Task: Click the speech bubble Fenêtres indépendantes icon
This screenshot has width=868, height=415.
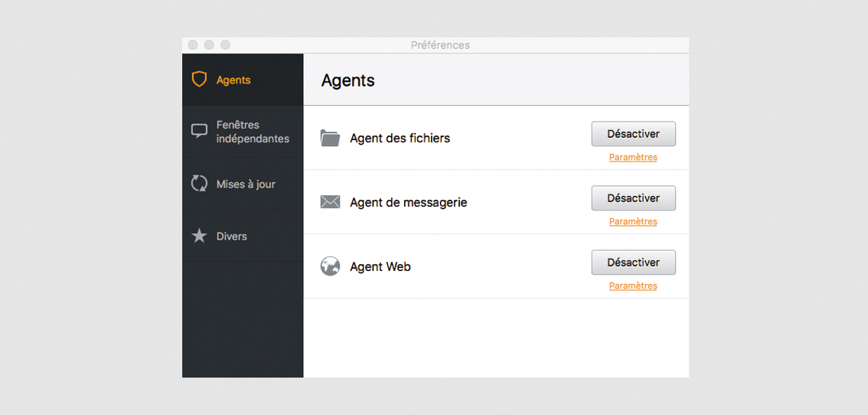Action: (199, 132)
